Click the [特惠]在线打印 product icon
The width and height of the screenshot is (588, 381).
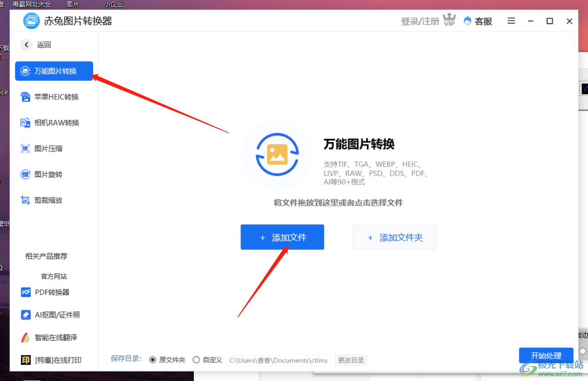pos(26,360)
